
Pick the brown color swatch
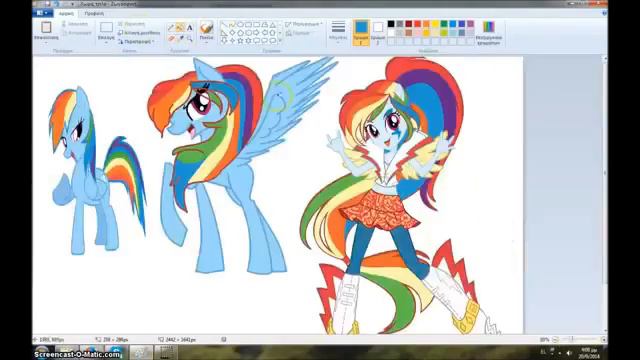[409, 33]
